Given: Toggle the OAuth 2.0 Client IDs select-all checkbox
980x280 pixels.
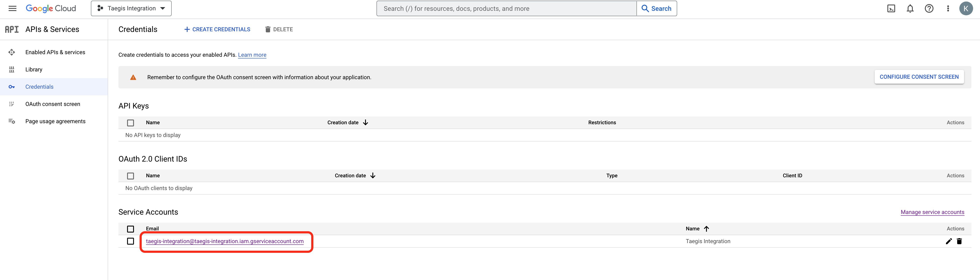Looking at the screenshot, I should [131, 176].
